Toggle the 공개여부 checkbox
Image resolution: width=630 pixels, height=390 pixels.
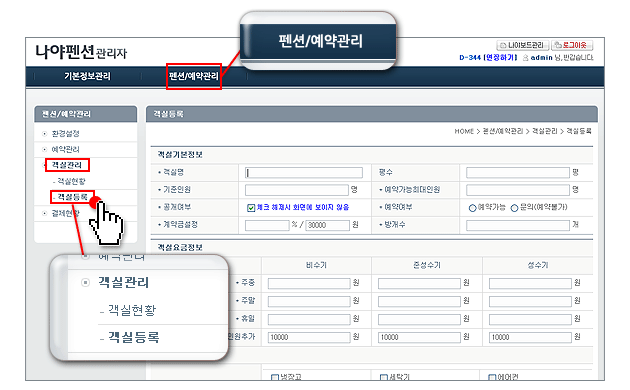251,208
